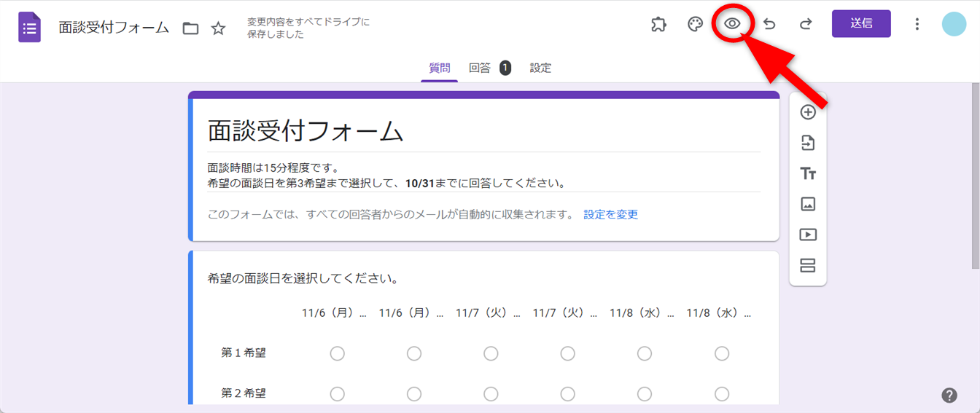
Task: Add an image using sidebar image icon
Action: [808, 204]
